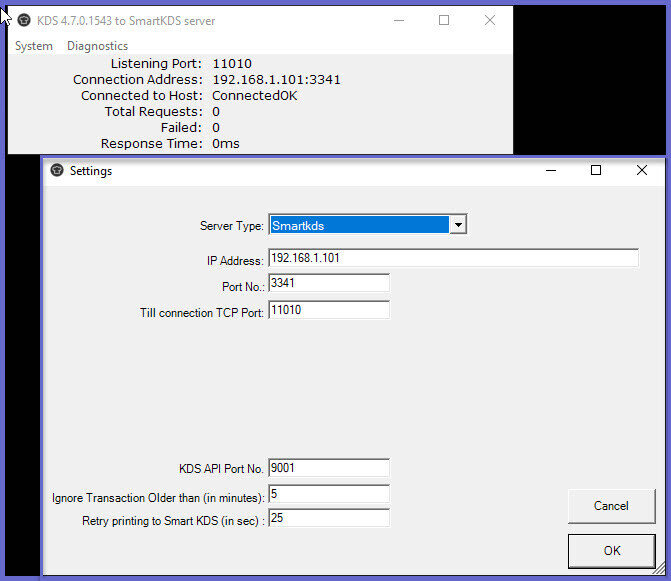Click the IP Address input field

coord(454,258)
